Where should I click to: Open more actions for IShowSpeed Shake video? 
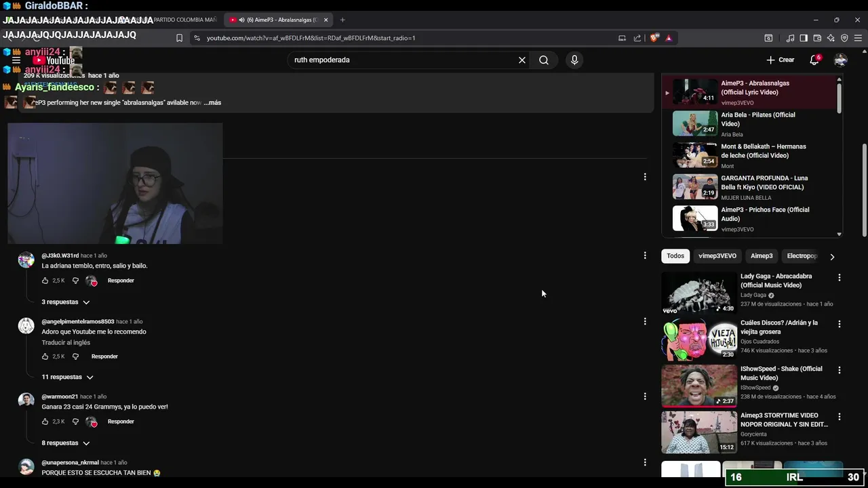tap(840, 370)
